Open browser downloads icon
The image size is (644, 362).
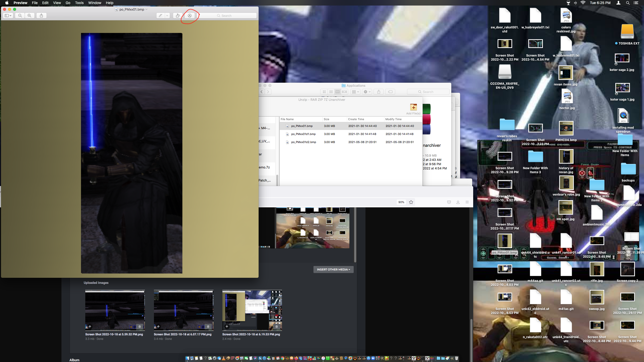point(458,202)
